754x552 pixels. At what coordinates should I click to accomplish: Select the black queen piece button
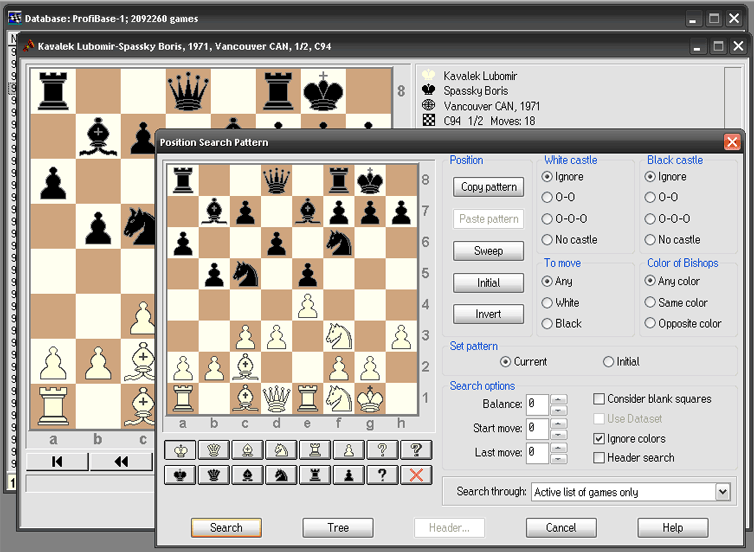coord(214,475)
